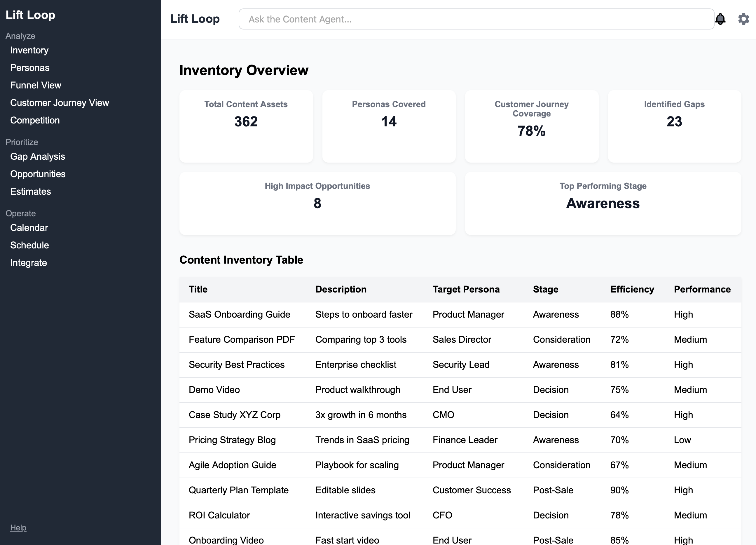756x545 pixels.
Task: Open Funnel View page
Action: coord(36,86)
